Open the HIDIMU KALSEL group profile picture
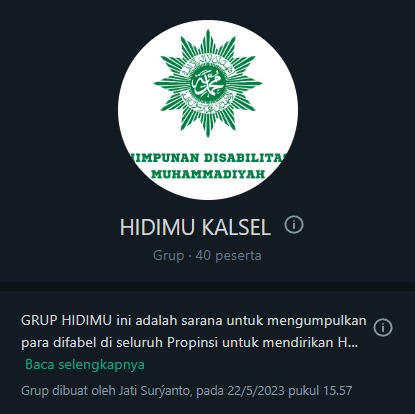415x414 pixels. tap(208, 110)
